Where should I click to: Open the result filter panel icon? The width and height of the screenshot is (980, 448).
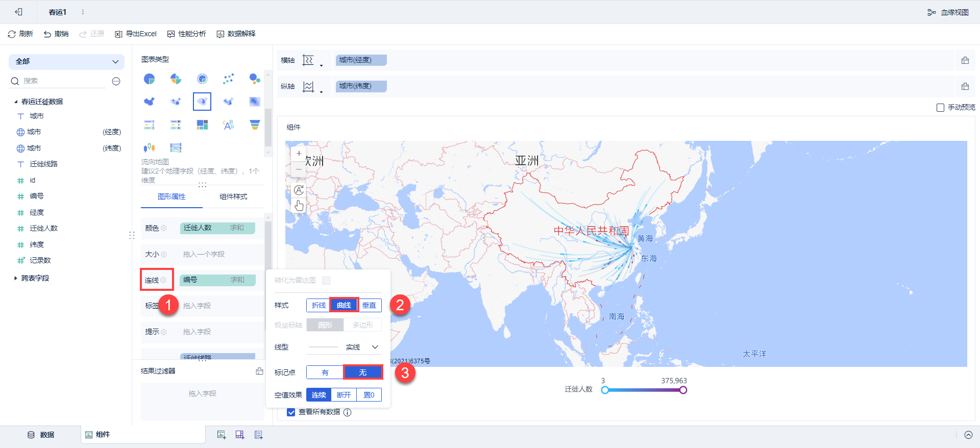(x=259, y=371)
